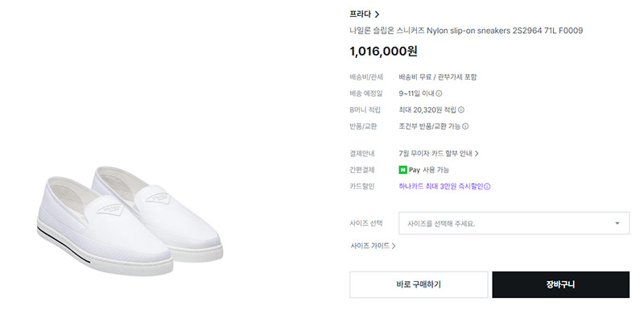Click the chevron arrow next to 프라다
Viewport: 644px width, 315px height.
click(x=377, y=15)
